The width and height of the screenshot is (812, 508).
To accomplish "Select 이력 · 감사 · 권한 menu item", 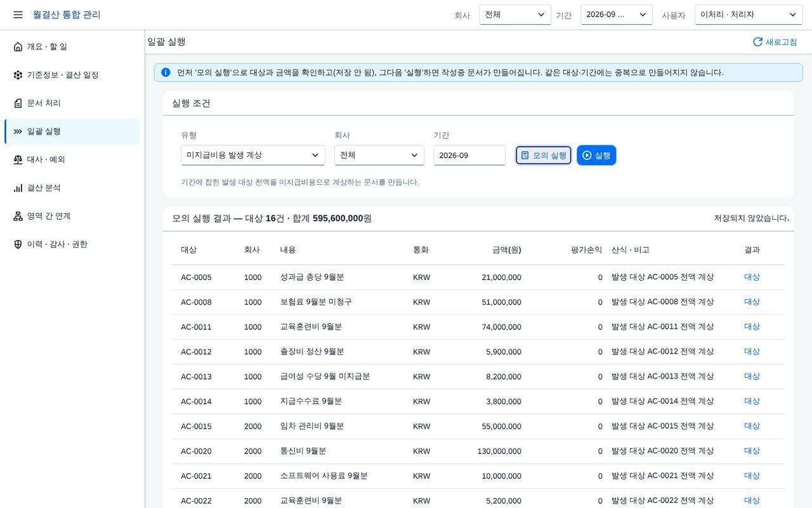I will [x=72, y=244].
